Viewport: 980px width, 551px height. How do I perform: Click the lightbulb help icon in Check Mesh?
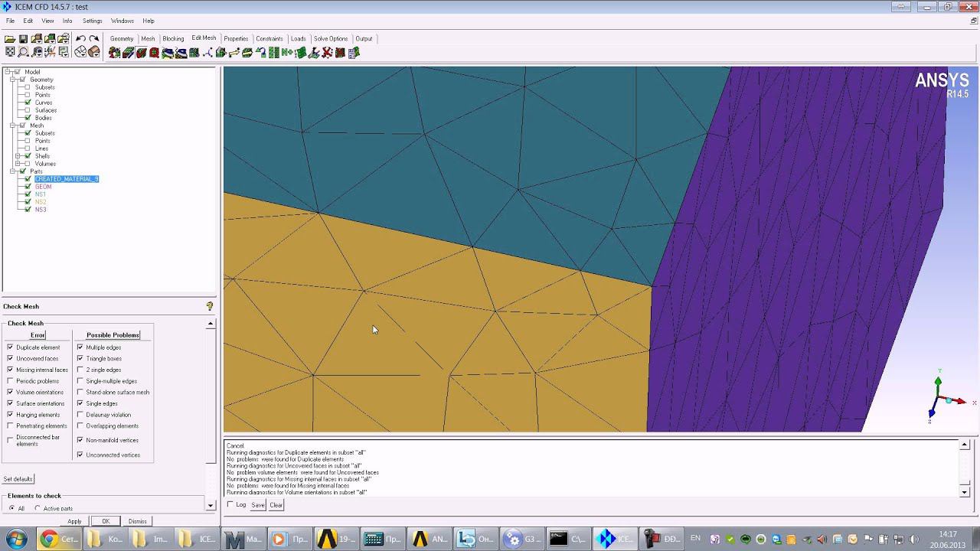click(210, 306)
